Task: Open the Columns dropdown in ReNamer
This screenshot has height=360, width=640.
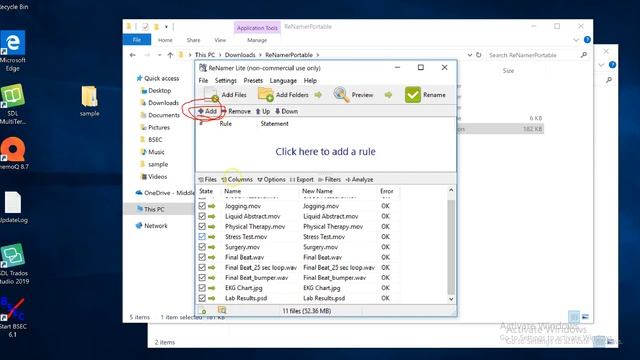Action: [237, 180]
